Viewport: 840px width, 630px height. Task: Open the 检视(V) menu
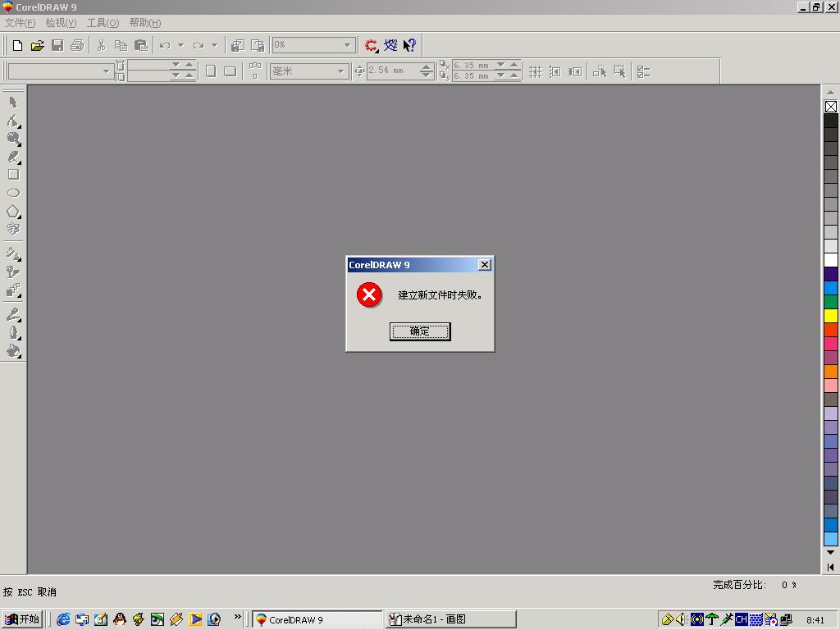pyautogui.click(x=61, y=22)
